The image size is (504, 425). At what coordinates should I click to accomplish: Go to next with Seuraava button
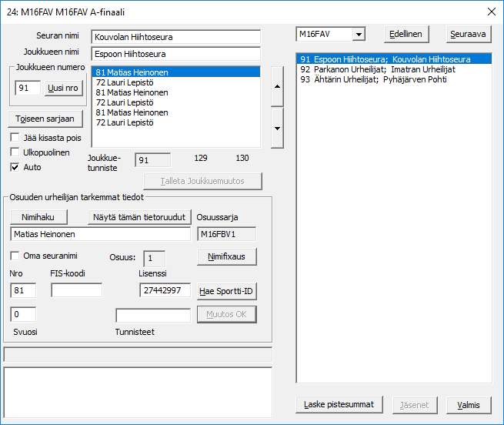tap(469, 35)
